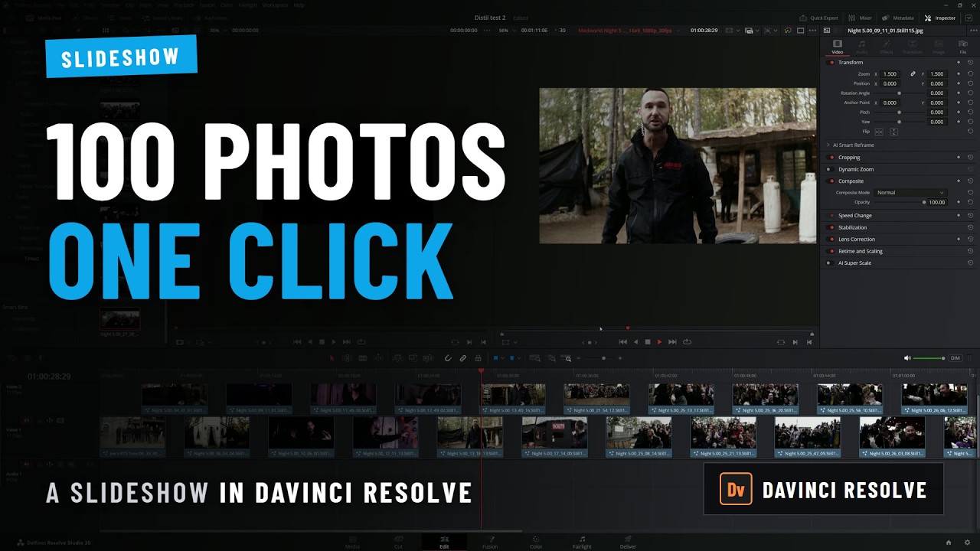Play the timeline forward

[659, 342]
